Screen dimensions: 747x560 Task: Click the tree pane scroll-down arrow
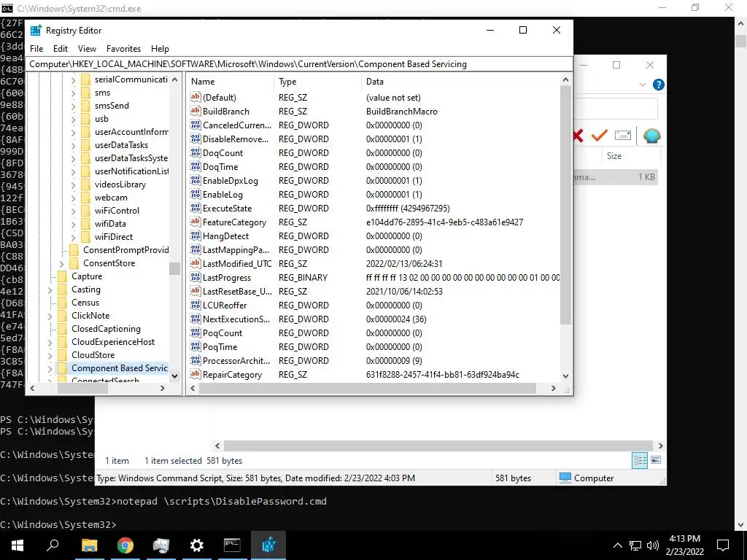click(x=174, y=376)
